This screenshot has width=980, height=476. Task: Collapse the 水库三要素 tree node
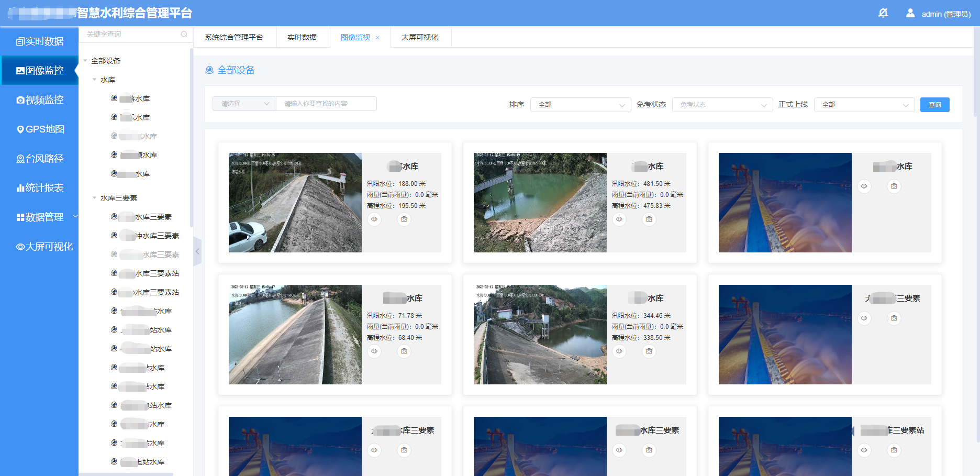[x=95, y=198]
